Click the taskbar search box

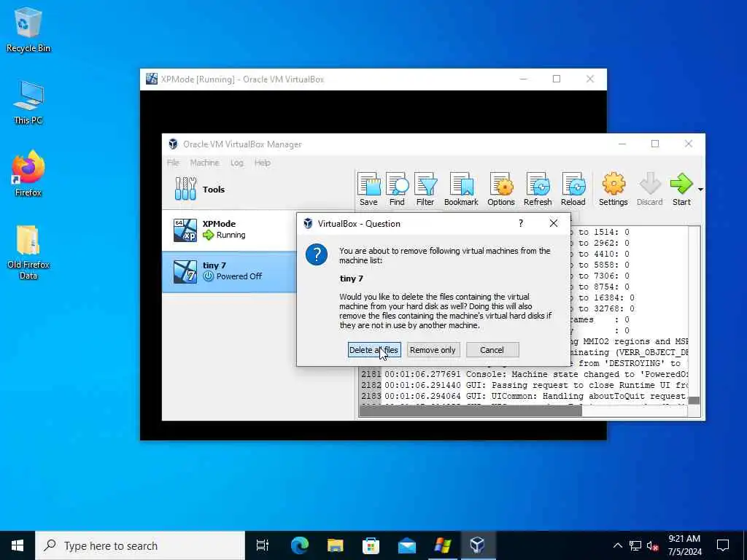coord(140,545)
